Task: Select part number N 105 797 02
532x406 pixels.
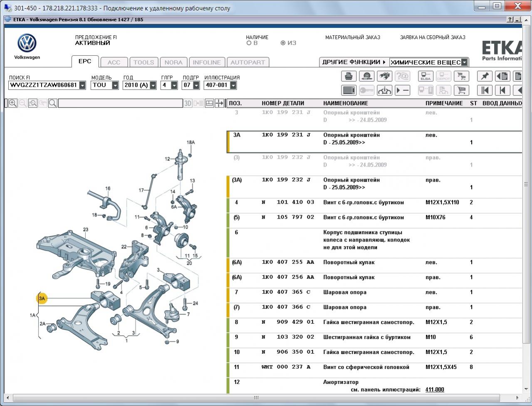Action: (288, 217)
